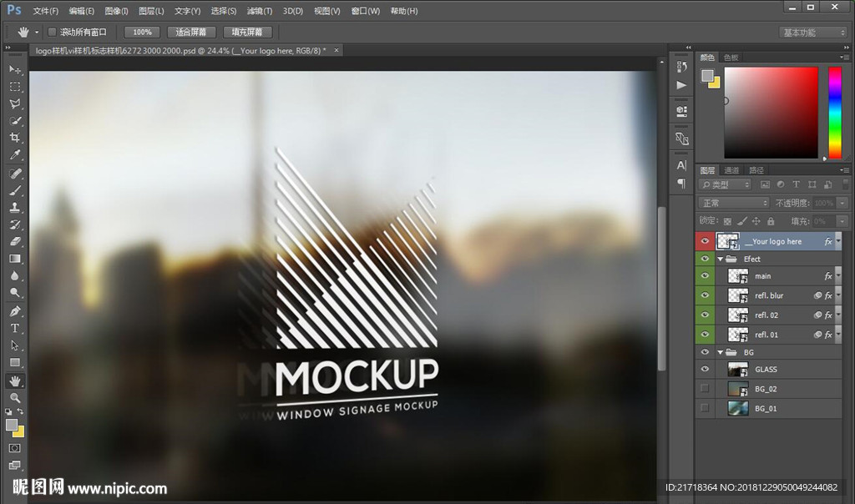Hide the GLASS layer

click(x=705, y=370)
